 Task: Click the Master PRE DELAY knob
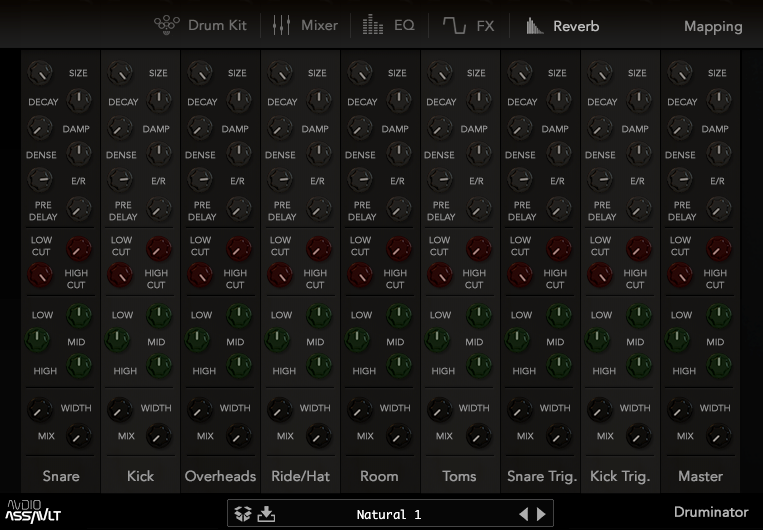(x=718, y=209)
